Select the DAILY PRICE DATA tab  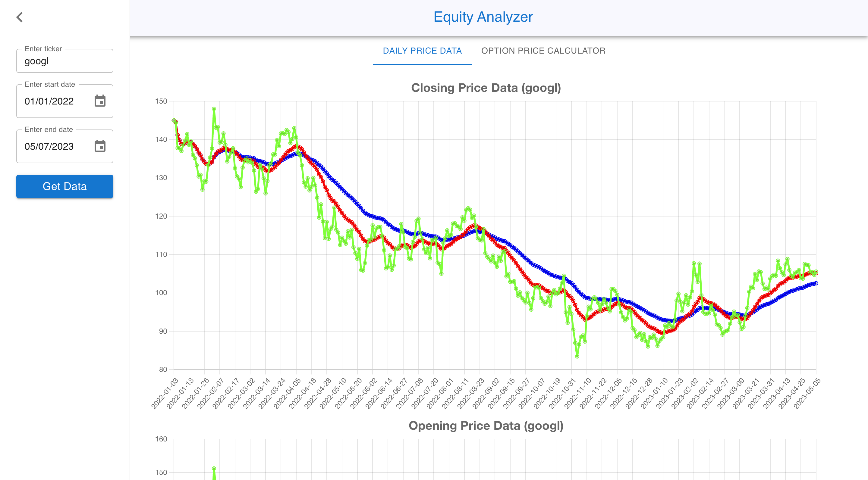422,51
